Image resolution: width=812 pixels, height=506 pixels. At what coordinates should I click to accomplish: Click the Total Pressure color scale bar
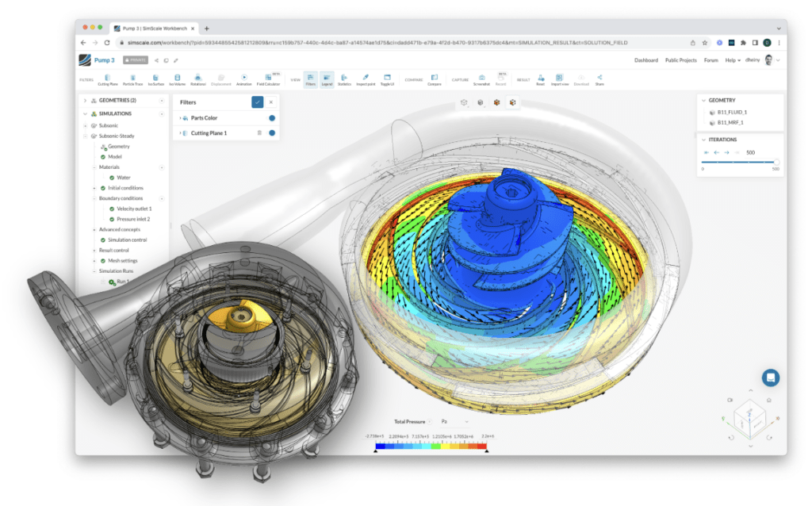coord(431,446)
